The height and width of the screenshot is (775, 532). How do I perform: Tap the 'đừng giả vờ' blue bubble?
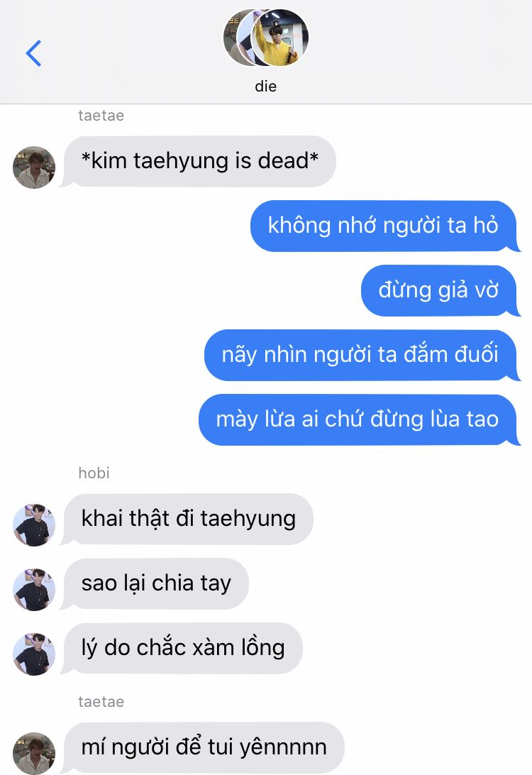tap(440, 291)
